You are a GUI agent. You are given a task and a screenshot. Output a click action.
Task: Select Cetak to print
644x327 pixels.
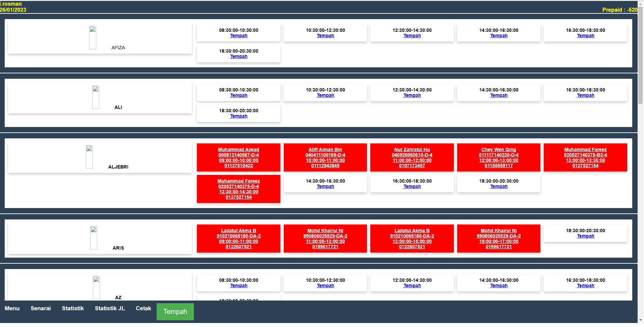(143, 308)
